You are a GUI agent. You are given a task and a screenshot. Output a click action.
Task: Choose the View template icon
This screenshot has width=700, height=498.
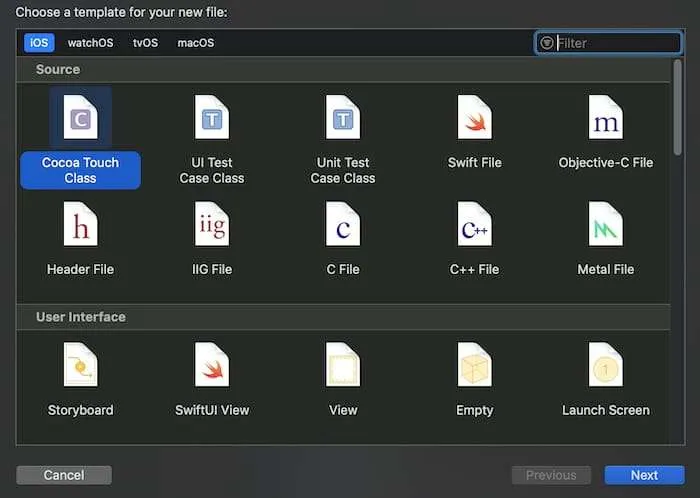click(343, 365)
